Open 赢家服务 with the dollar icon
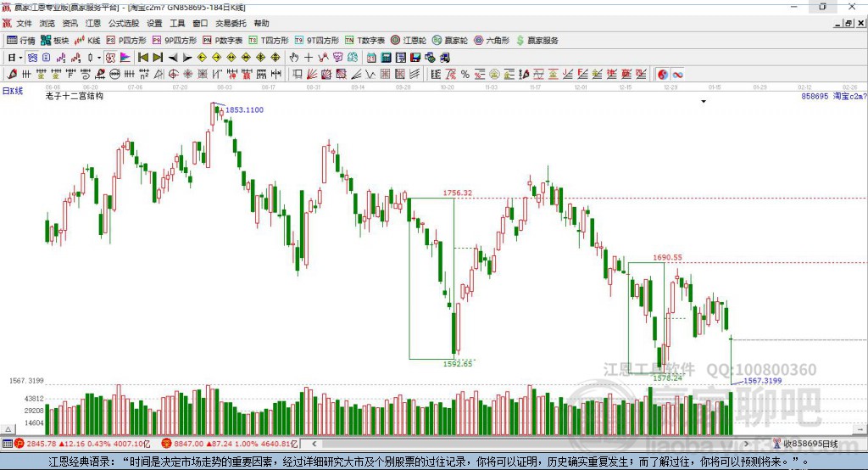Image resolution: width=868 pixels, height=470 pixels. [537, 41]
